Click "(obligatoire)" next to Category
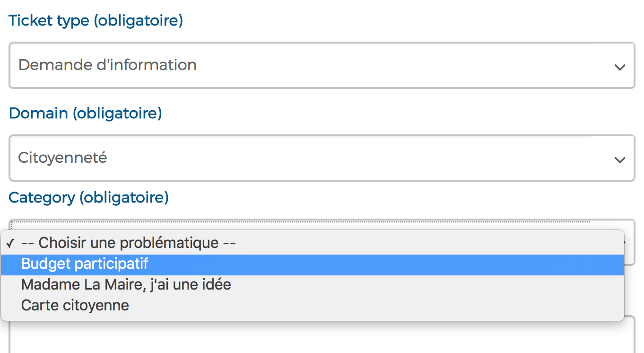Screen dimensions: 644x353 click(124, 197)
